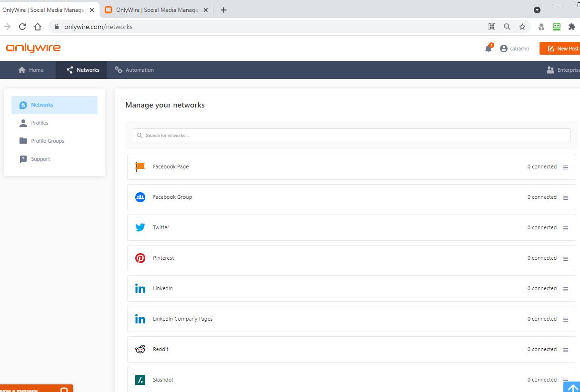Click the Facebook Group icon

click(x=140, y=197)
